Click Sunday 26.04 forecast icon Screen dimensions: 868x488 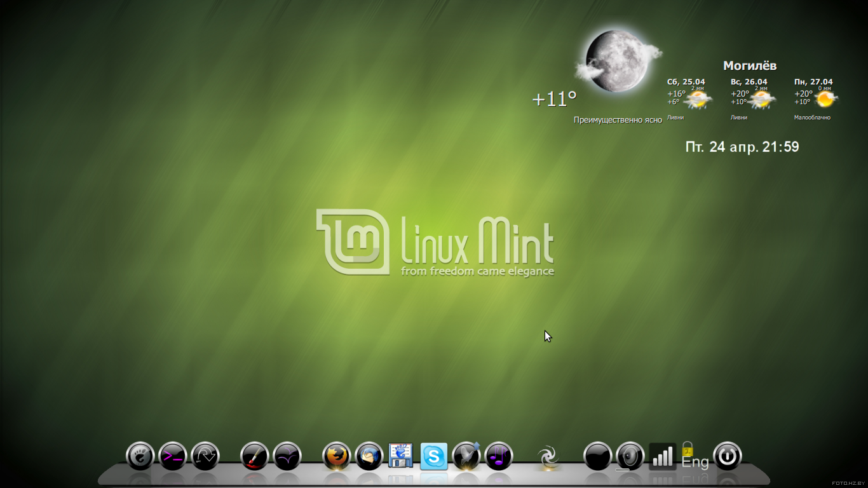click(763, 99)
